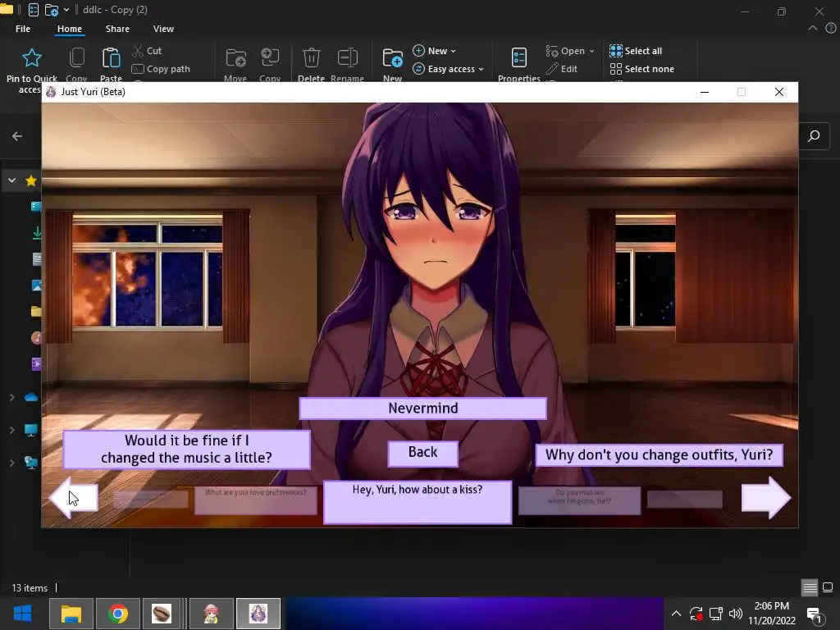The height and width of the screenshot is (630, 840).
Task: Close the Just Yuri (Beta) window
Action: click(779, 92)
